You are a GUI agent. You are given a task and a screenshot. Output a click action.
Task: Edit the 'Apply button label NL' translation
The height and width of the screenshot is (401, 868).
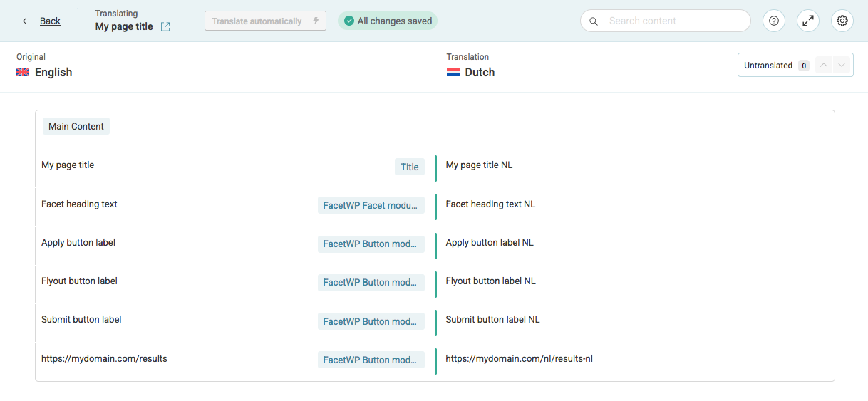(x=490, y=243)
